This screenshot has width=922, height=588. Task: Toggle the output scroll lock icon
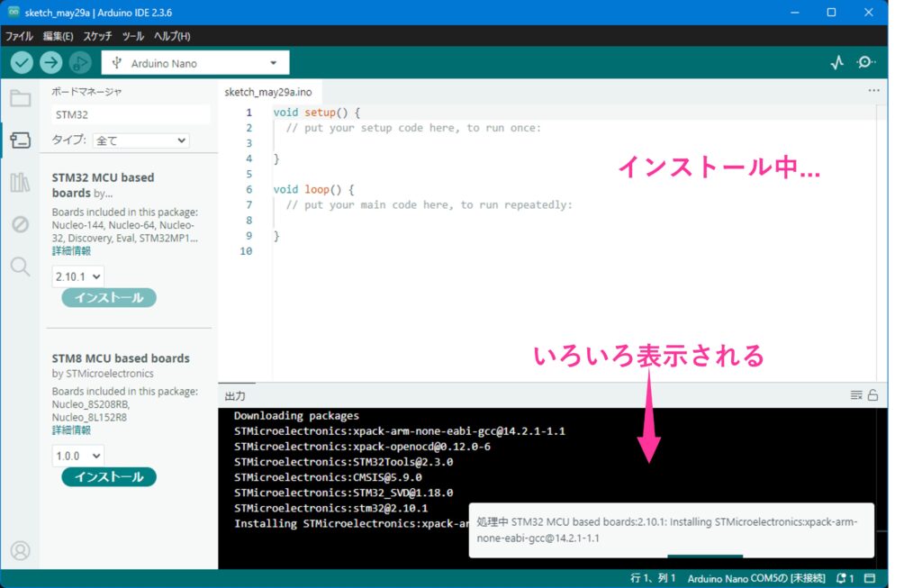pos(872,395)
